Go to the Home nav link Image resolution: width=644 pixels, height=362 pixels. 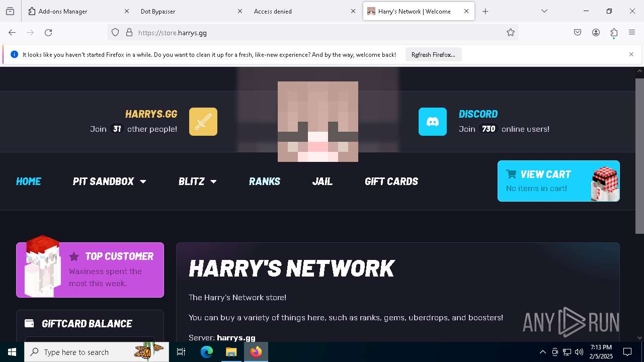pyautogui.click(x=29, y=182)
